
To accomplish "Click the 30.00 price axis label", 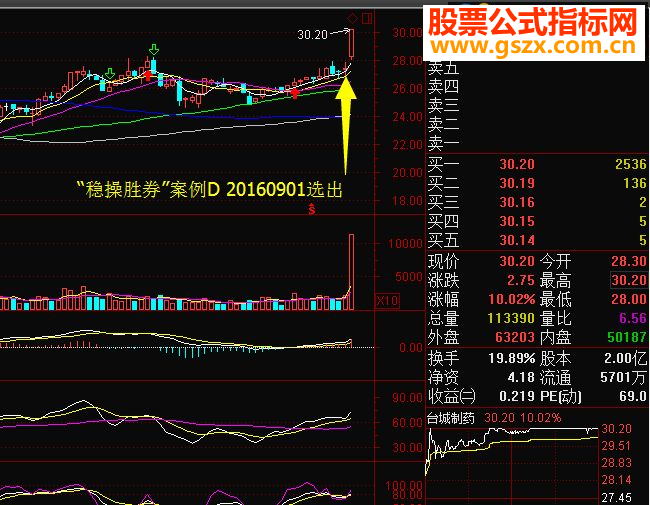I will pyautogui.click(x=407, y=33).
